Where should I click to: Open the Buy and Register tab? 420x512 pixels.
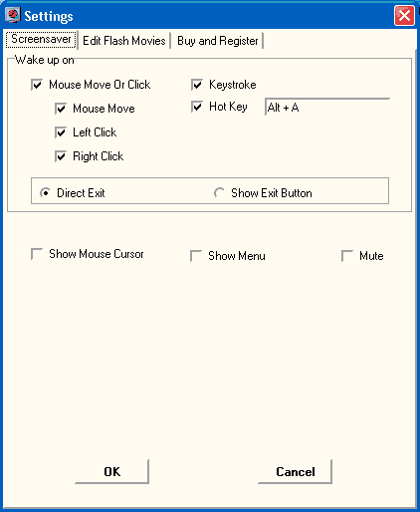217,41
